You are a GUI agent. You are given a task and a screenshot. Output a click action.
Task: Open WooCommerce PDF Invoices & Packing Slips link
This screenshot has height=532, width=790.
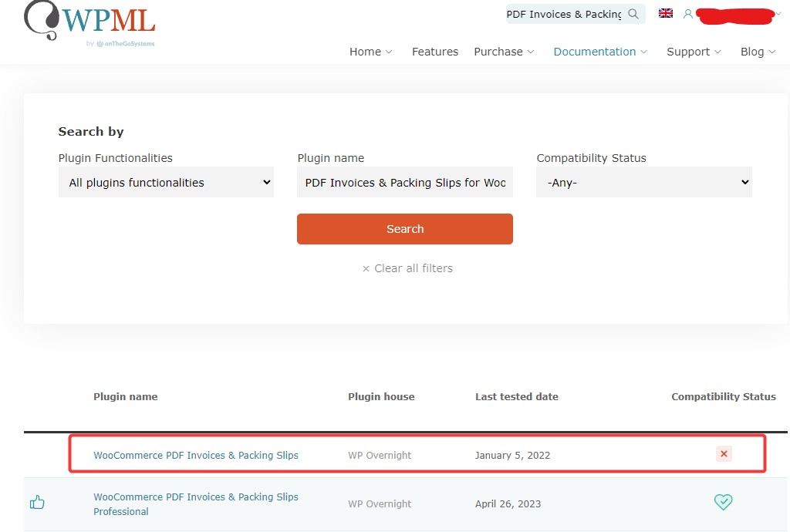click(x=196, y=455)
